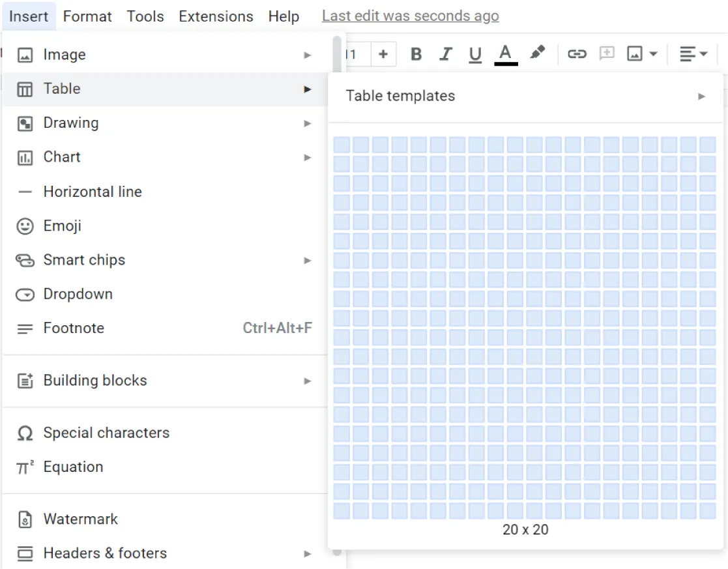Click the Emoji smiley icon

pyautogui.click(x=24, y=226)
